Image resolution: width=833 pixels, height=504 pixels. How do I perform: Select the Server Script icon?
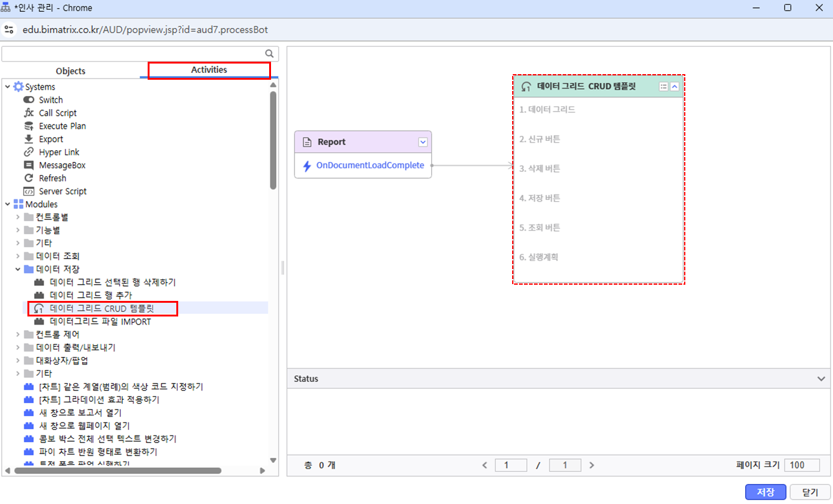[x=29, y=191]
